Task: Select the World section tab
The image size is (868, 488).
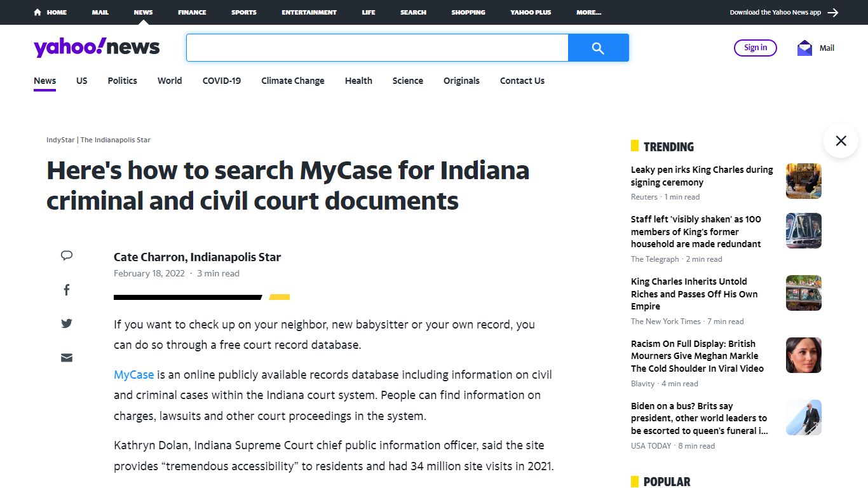Action: (170, 81)
